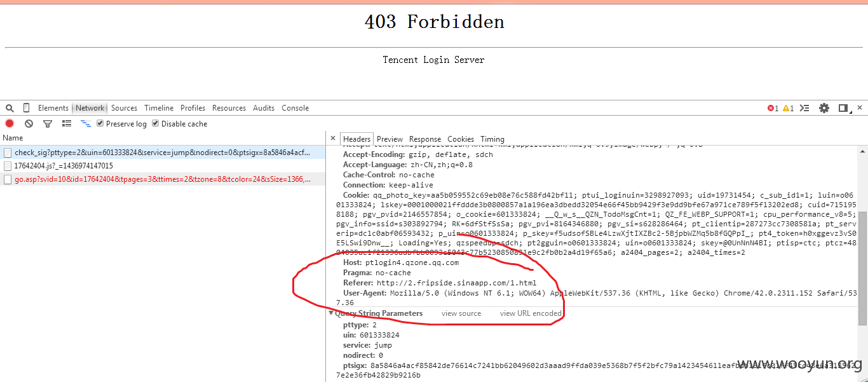Click the yellow warning count indicator
868x382 pixels.
point(789,108)
